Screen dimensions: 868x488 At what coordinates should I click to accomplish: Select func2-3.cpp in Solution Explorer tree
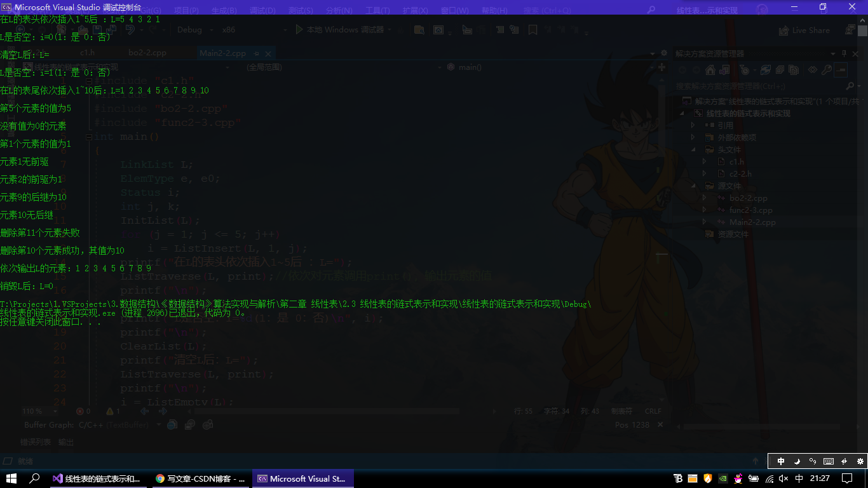click(x=750, y=210)
